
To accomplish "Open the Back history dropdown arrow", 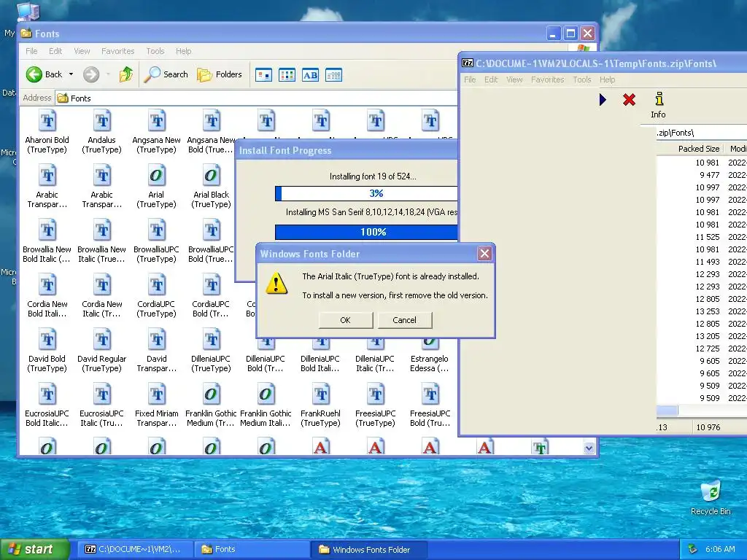I will click(x=71, y=74).
